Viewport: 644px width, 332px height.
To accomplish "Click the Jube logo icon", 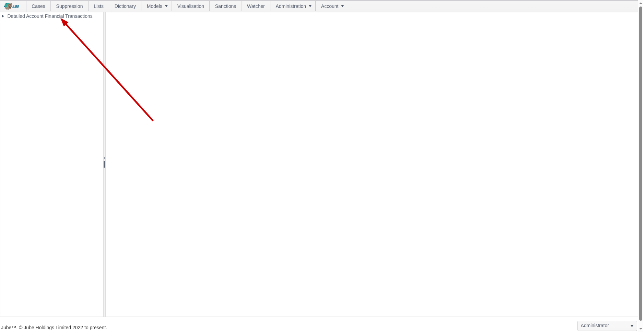I will 12,6.
